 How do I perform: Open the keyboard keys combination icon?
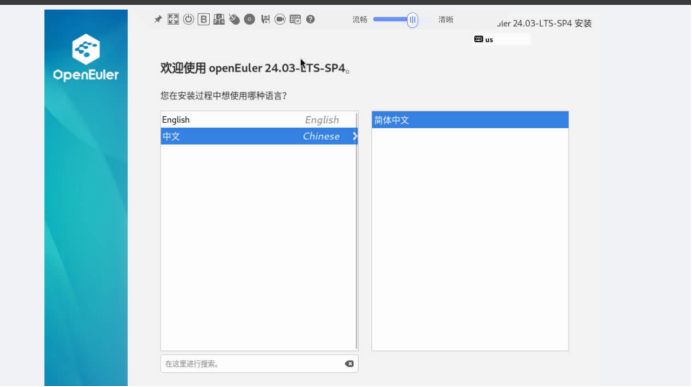coord(219,19)
